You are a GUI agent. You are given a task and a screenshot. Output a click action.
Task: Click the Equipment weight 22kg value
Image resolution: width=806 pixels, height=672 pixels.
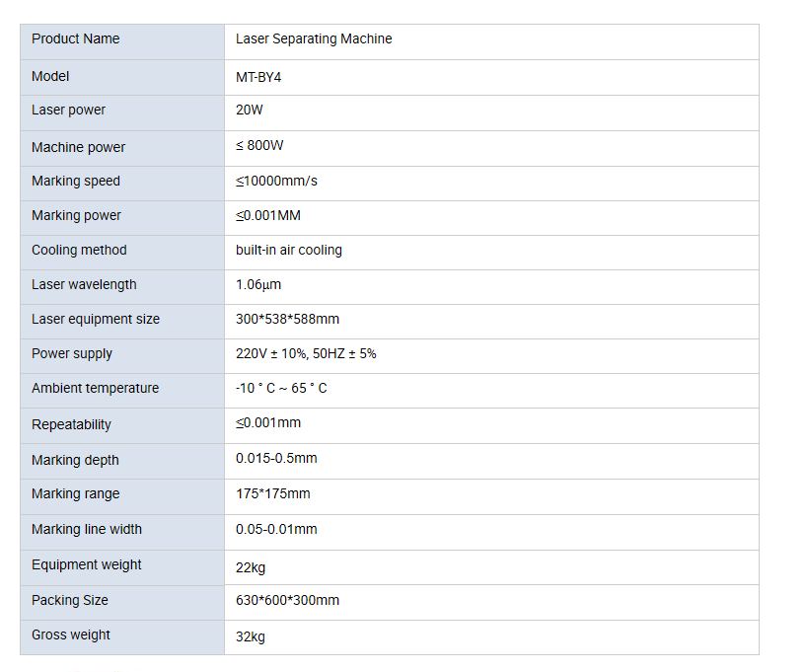[251, 568]
